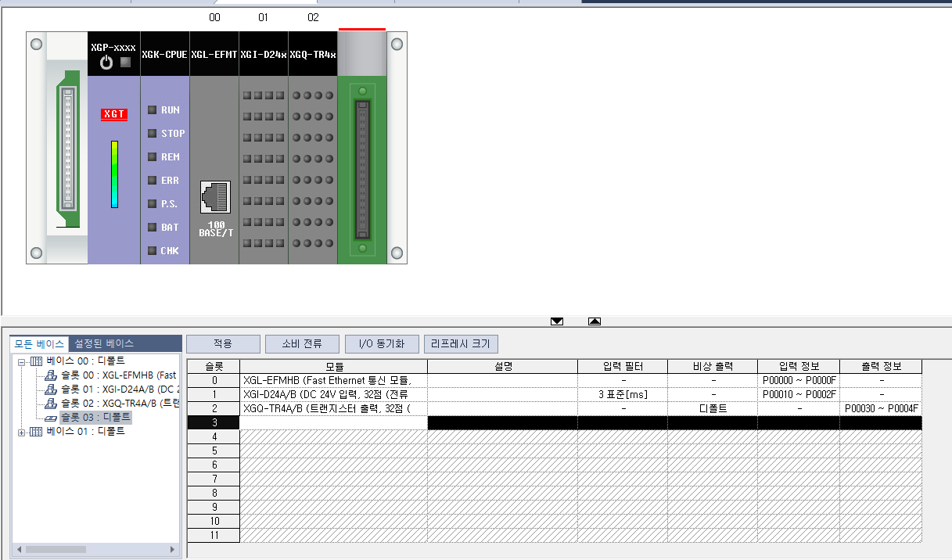Click the module icon beside 슬롯 02

[x=51, y=404]
